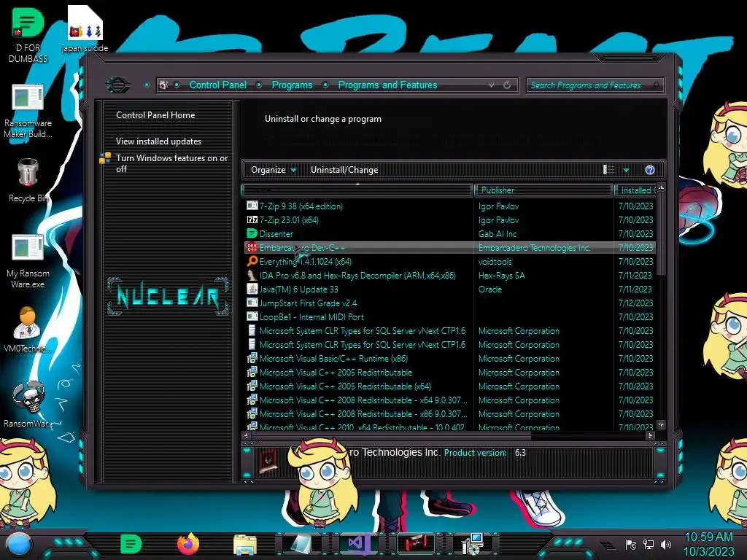
Task: Sort by the Publisher column header
Action: (543, 190)
